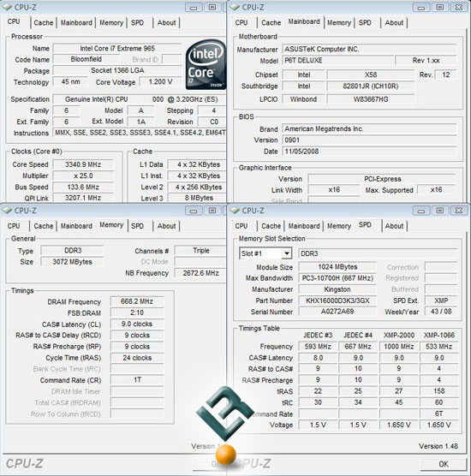Click the XMP-2000 frequency cell 1000 MHz
The width and height of the screenshot is (471, 476).
point(399,347)
